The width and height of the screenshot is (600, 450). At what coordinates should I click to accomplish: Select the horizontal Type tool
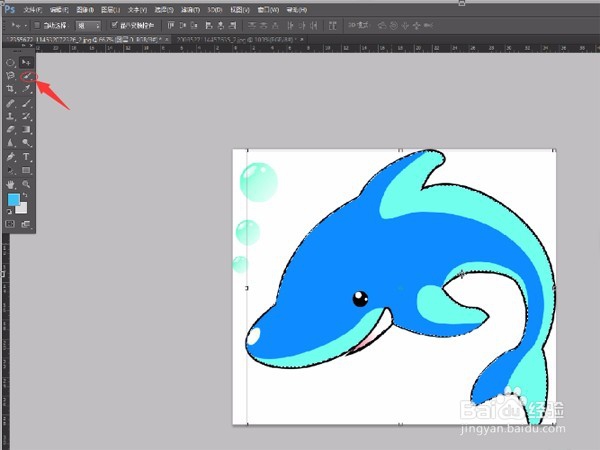(x=27, y=157)
